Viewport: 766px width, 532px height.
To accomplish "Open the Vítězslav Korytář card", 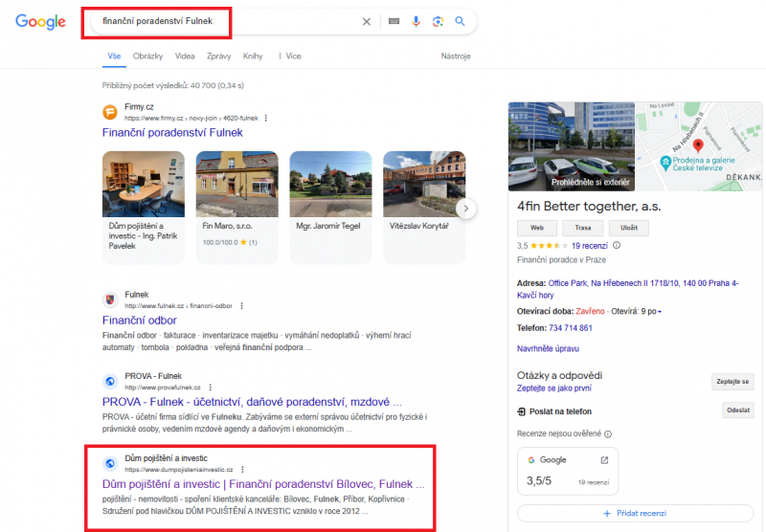I will coord(424,208).
